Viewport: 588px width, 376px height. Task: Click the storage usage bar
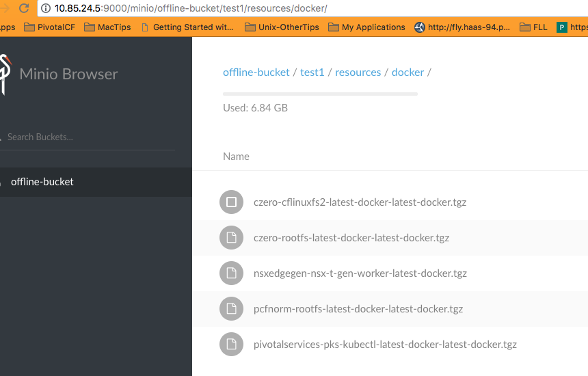pos(320,94)
